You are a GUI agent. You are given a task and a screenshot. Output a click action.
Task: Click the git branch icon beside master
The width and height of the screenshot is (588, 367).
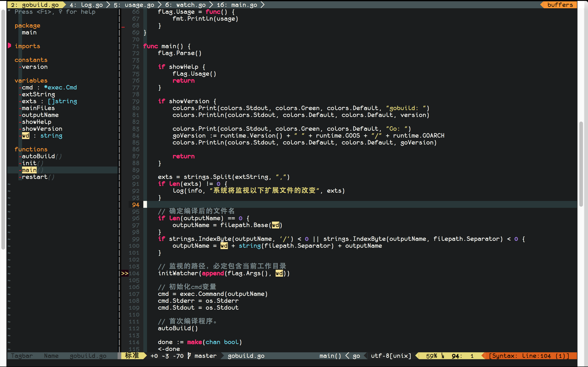pos(189,356)
